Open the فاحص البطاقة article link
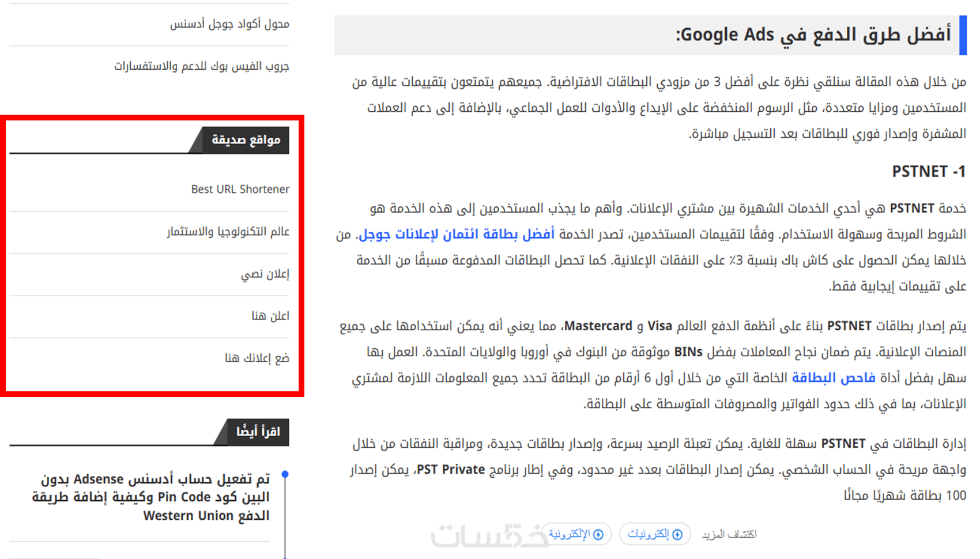Image resolution: width=980 pixels, height=559 pixels. (x=834, y=378)
